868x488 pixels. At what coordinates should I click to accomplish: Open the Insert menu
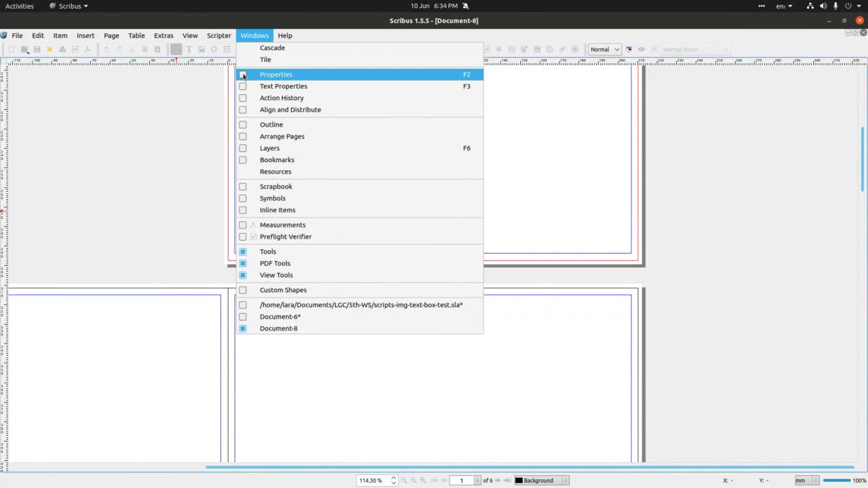[x=85, y=36]
